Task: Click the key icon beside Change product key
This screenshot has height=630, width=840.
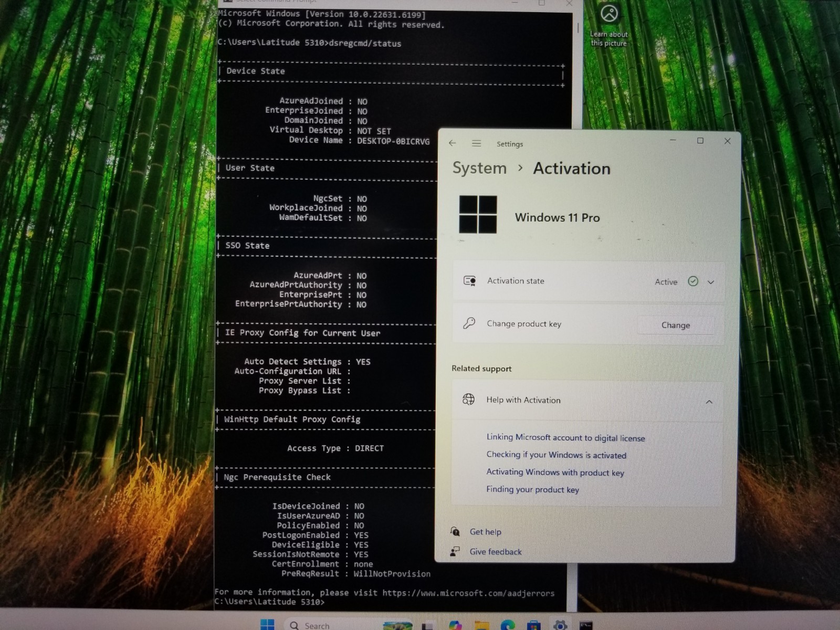Action: 469,323
